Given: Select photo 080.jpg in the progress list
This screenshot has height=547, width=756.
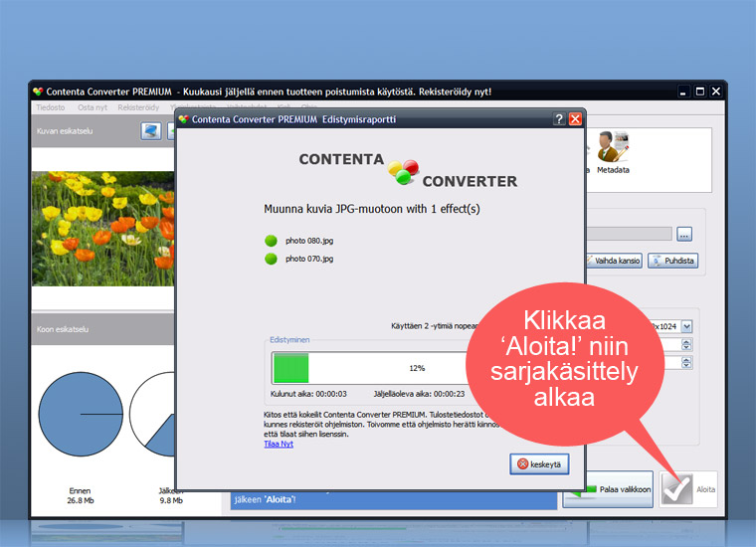Looking at the screenshot, I should (x=309, y=241).
